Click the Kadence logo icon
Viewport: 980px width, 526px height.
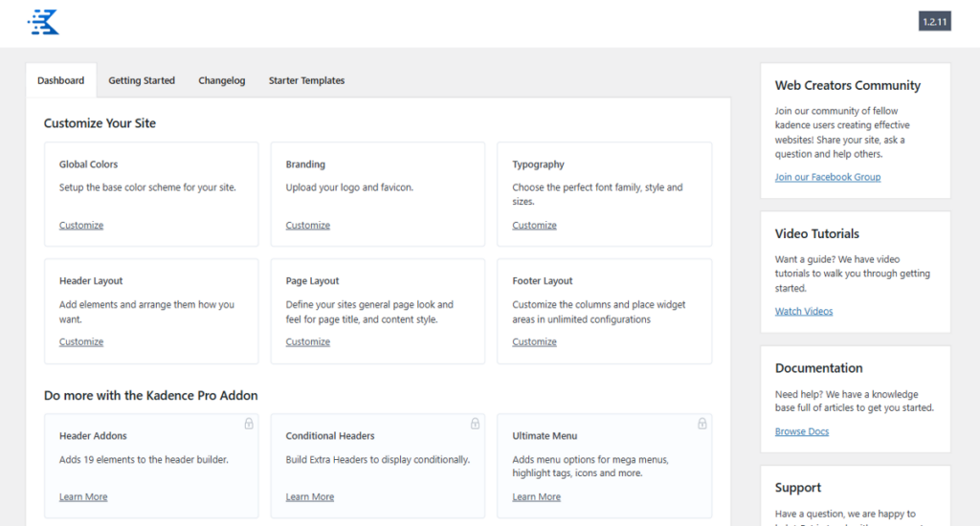[x=44, y=23]
